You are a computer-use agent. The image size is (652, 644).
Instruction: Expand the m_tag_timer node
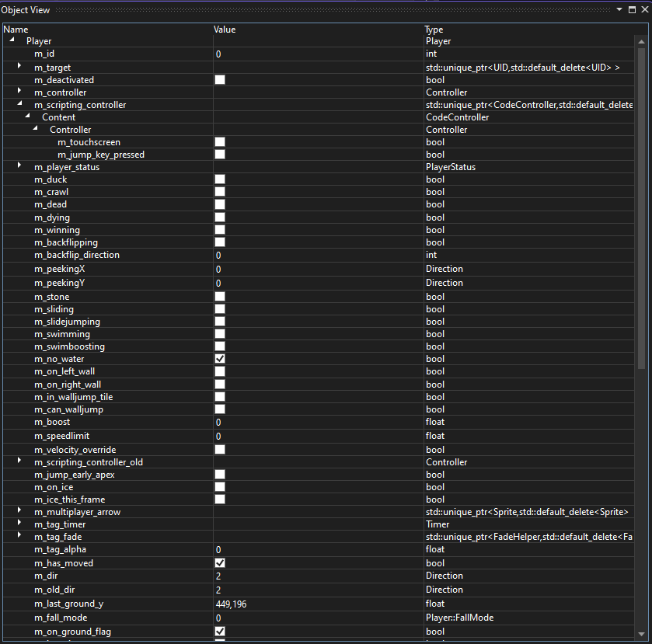pyautogui.click(x=19, y=524)
